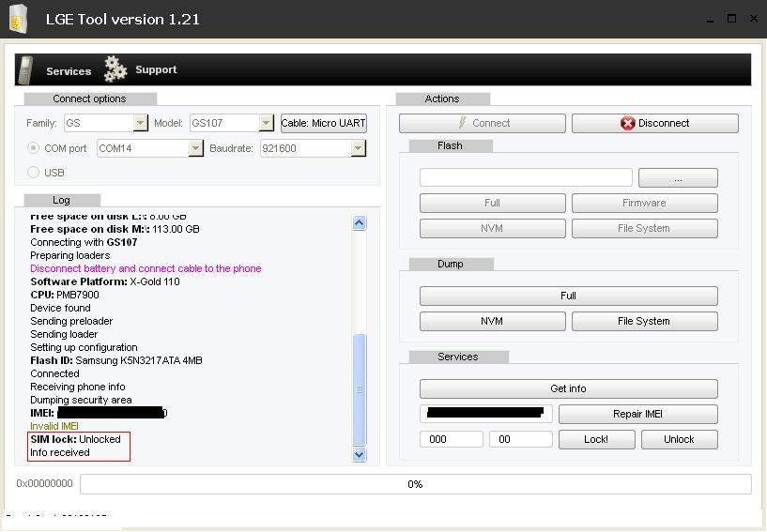The height and width of the screenshot is (532, 767).
Task: Click the Lock! button
Action: click(597, 440)
